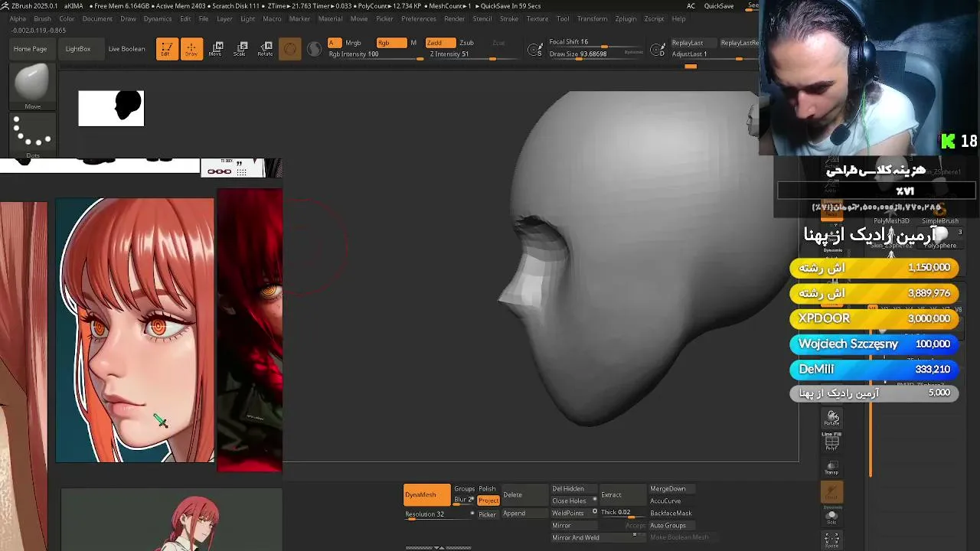Toggle the PolyF Line Fill icon

coord(832,441)
